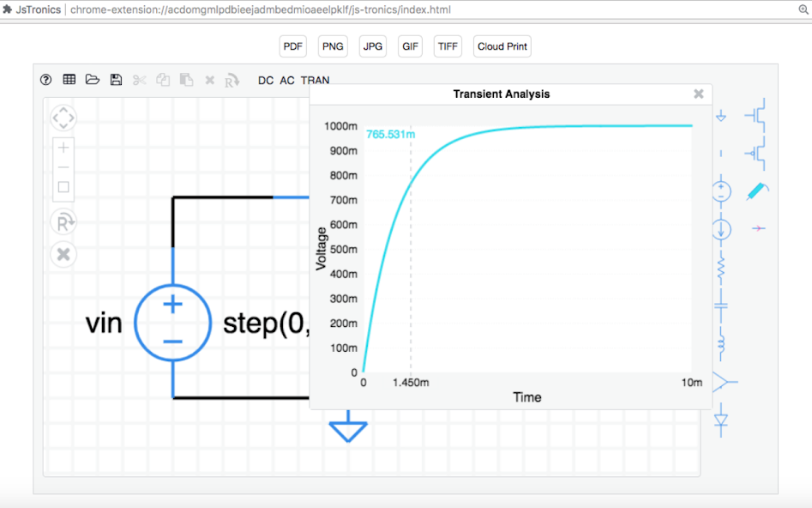
Task: Open Cloud Print
Action: (x=502, y=46)
